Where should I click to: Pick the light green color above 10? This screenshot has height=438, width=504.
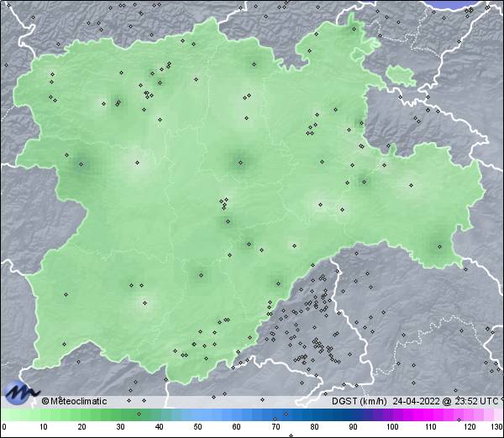[44, 415]
